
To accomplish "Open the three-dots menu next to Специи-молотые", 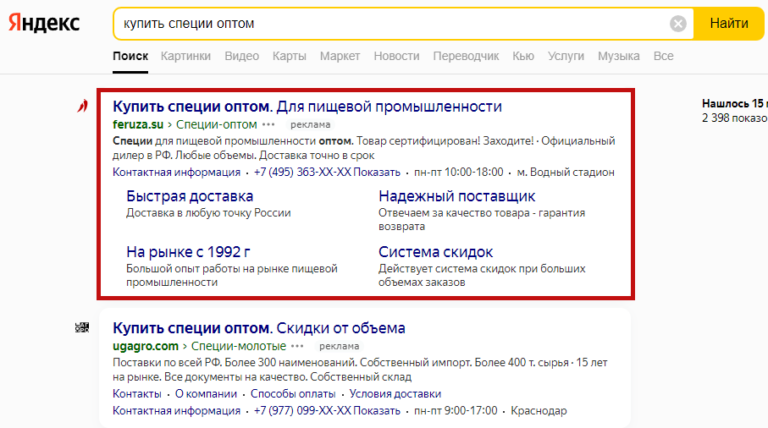I will [x=297, y=346].
